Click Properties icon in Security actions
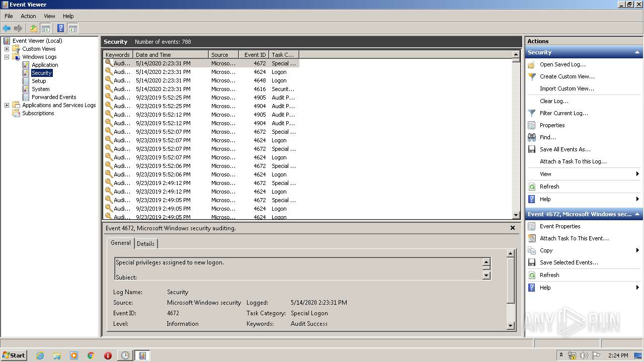The width and height of the screenshot is (644, 362). (x=532, y=125)
